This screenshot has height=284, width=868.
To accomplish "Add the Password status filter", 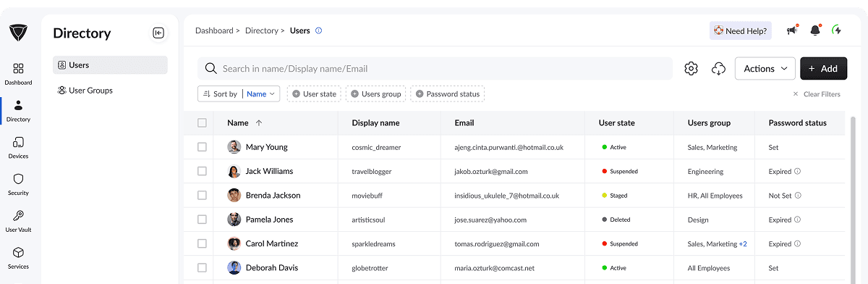I will coord(447,93).
